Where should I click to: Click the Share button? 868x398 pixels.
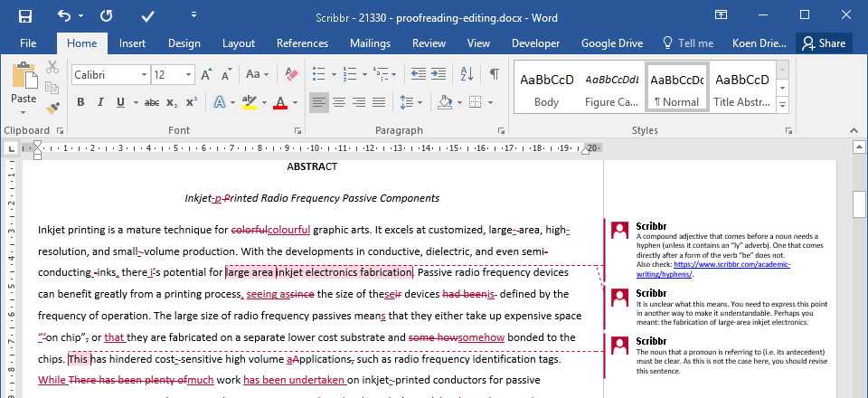click(823, 43)
